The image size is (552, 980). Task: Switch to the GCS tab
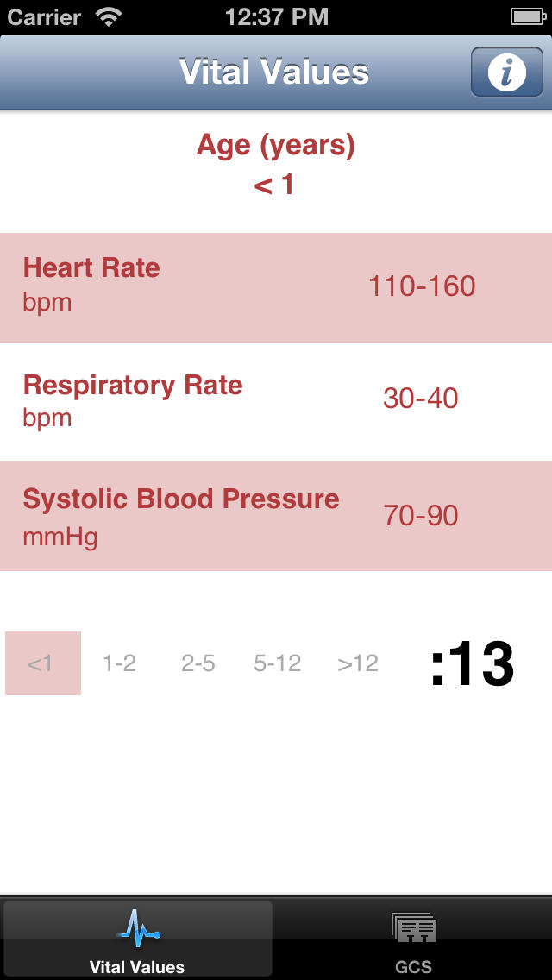point(413,939)
